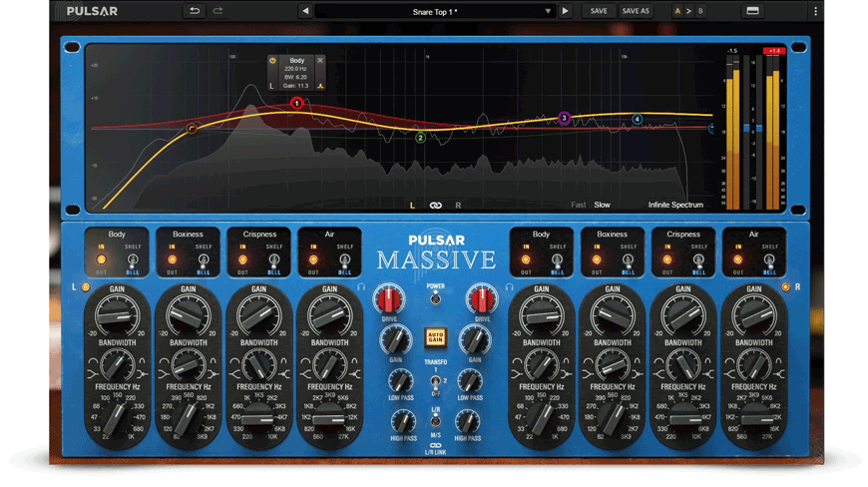Viewport: 868px width, 487px height.
Task: Flip the left Body Shelf/Bell switch
Action: point(133,260)
